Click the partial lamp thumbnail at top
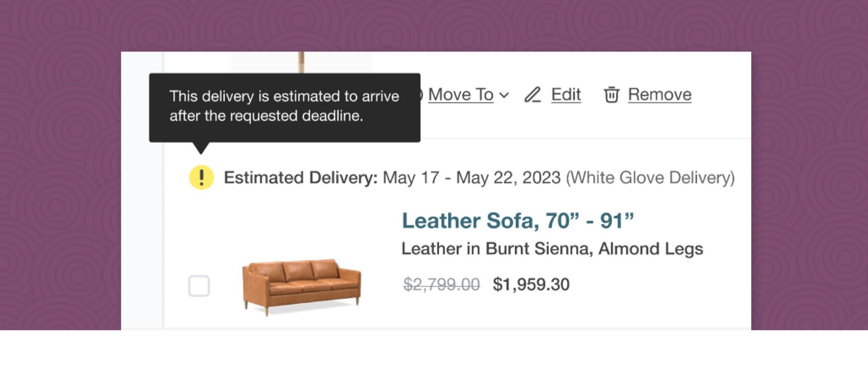 pyautogui.click(x=301, y=62)
